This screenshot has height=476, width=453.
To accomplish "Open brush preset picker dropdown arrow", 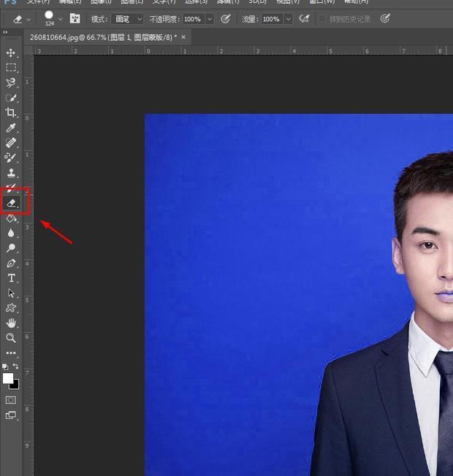I will coord(60,19).
